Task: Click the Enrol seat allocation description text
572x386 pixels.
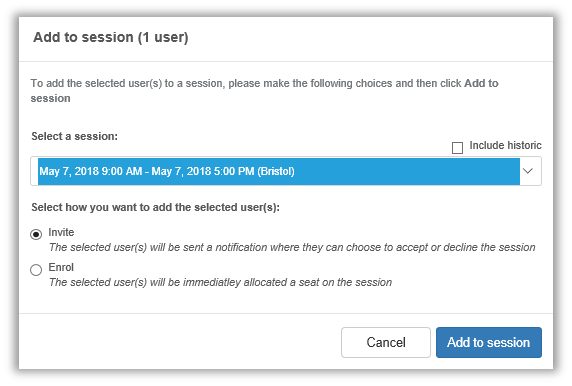Action: tap(221, 282)
